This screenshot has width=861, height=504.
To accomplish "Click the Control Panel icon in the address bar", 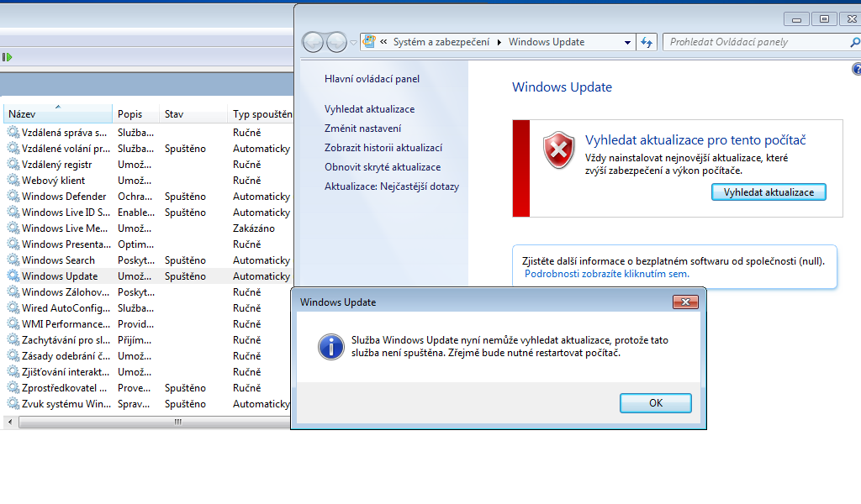I will [x=369, y=42].
